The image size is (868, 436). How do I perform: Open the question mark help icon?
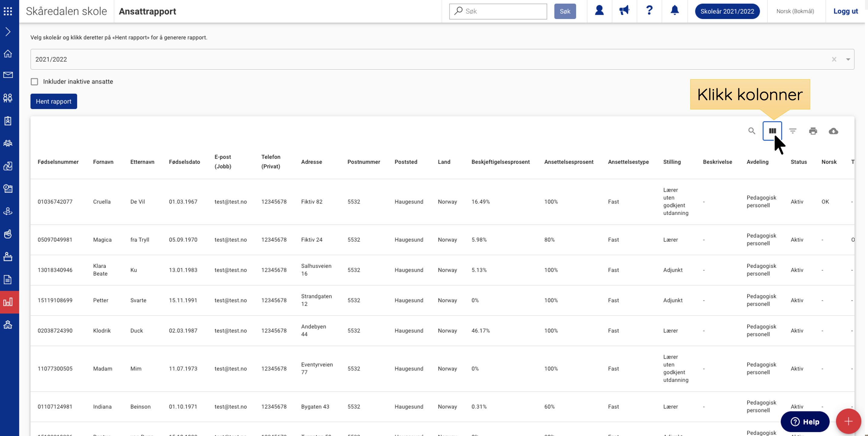(649, 11)
